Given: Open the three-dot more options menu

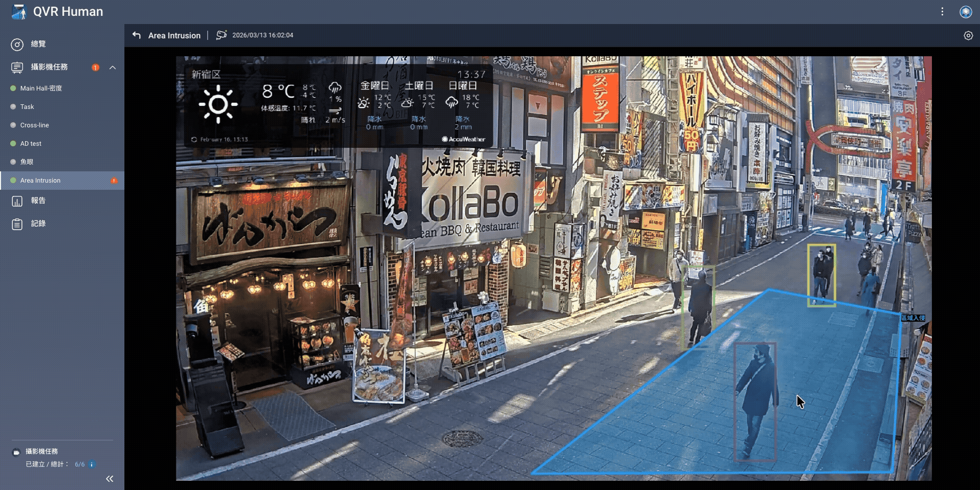Looking at the screenshot, I should [942, 11].
